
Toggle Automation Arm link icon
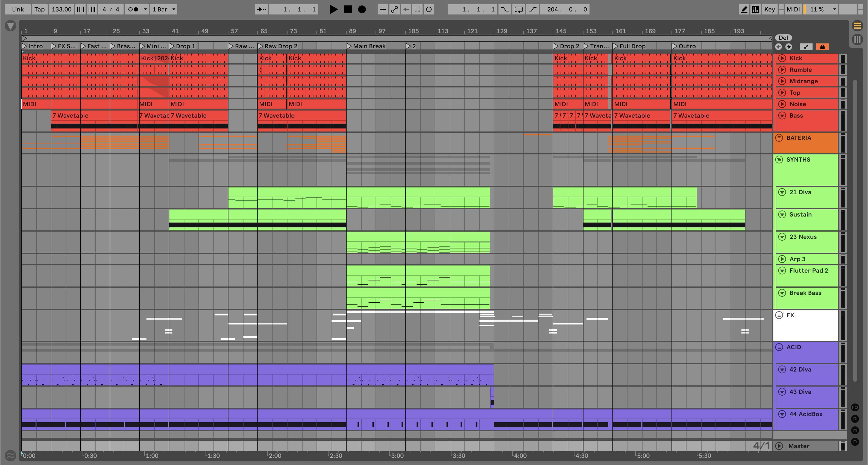pyautogui.click(x=394, y=9)
